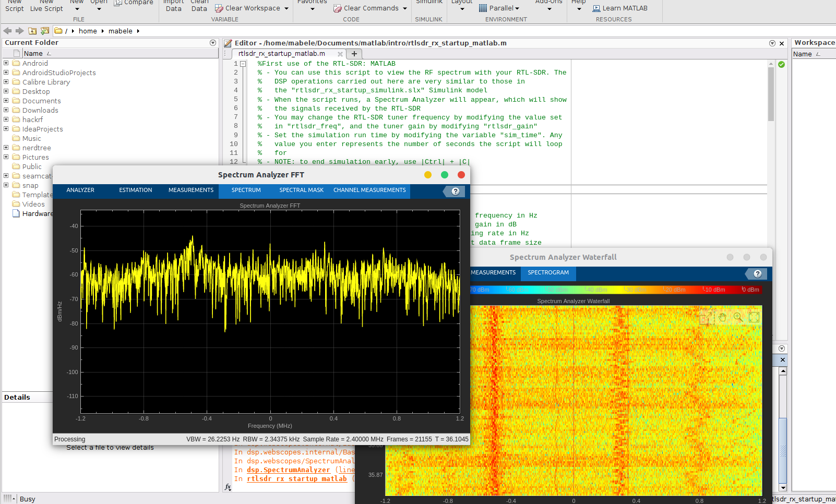
Task: Go up one folder level icon
Action: pyautogui.click(x=32, y=31)
